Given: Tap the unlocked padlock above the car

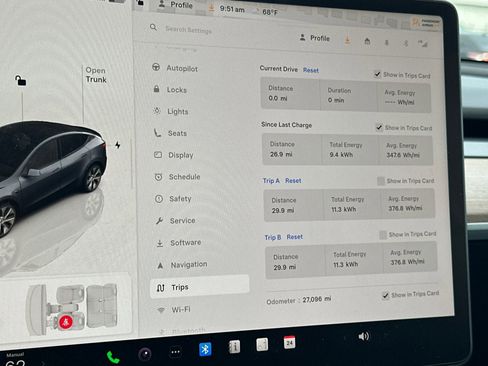Looking at the screenshot, I should click(21, 80).
